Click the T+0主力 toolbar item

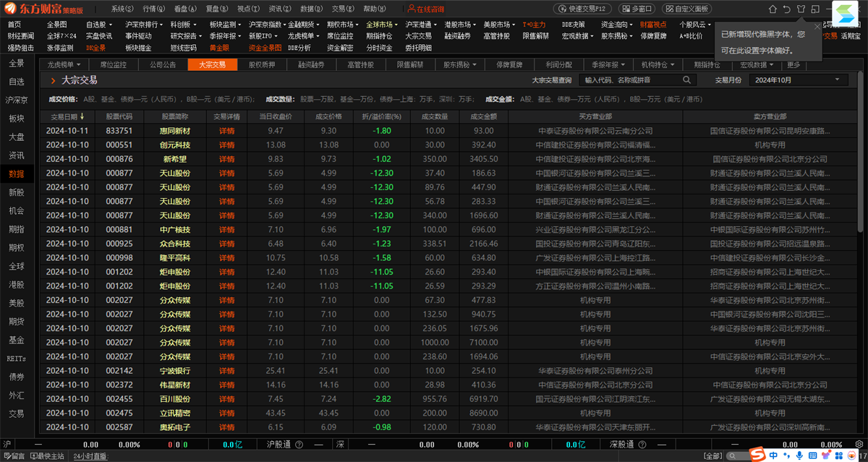(534, 25)
